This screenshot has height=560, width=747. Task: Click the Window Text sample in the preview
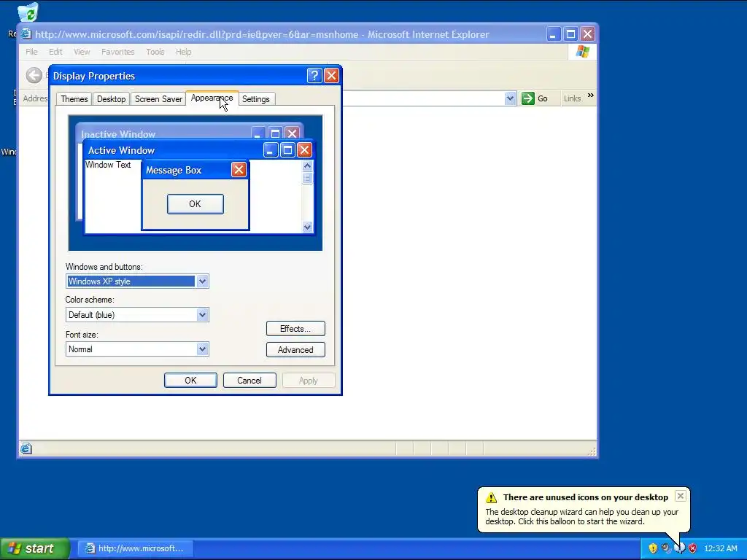coord(108,165)
